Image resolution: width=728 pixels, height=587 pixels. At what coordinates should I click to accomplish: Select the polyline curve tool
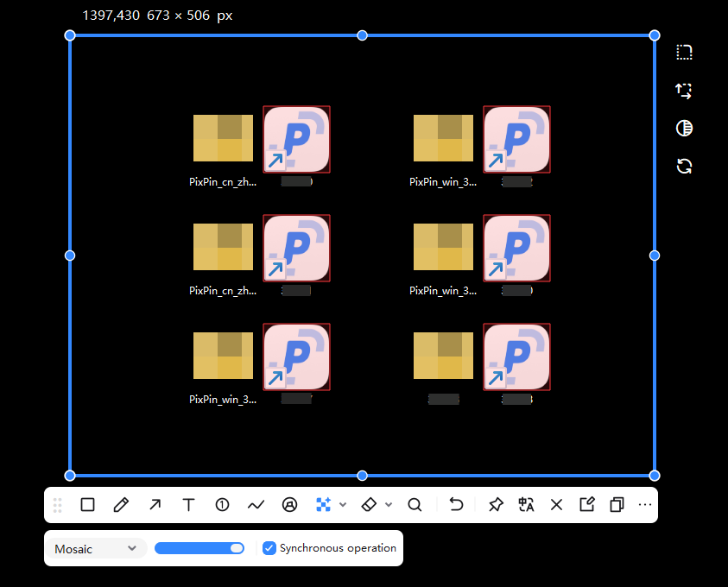point(256,504)
